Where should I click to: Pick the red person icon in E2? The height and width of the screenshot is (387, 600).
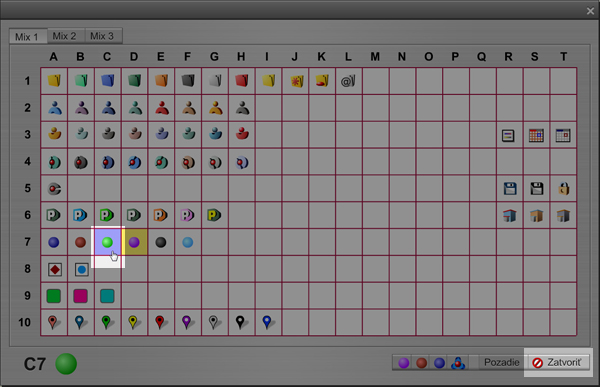coord(161,108)
